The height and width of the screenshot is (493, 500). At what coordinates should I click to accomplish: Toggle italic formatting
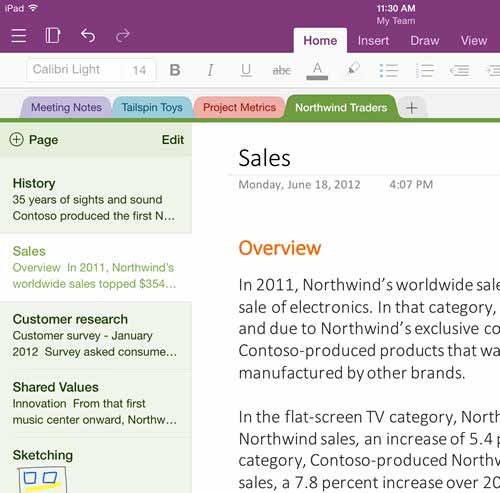click(x=210, y=70)
